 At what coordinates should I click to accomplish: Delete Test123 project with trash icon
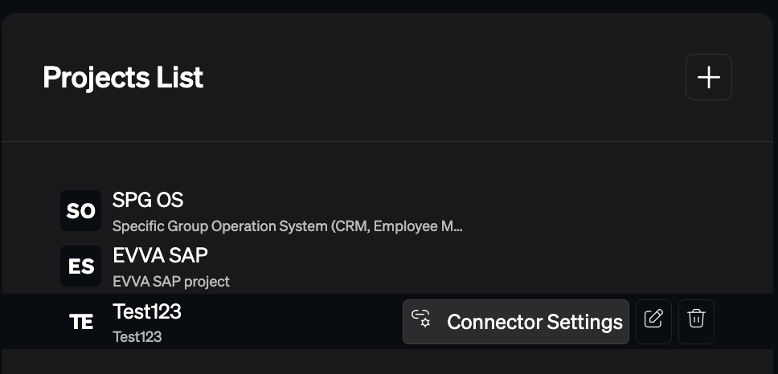pyautogui.click(x=696, y=321)
